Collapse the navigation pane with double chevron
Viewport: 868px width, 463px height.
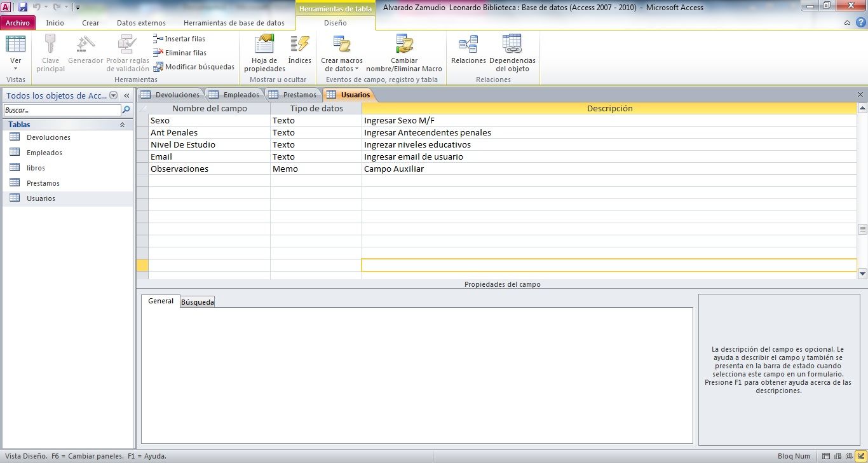coord(126,95)
